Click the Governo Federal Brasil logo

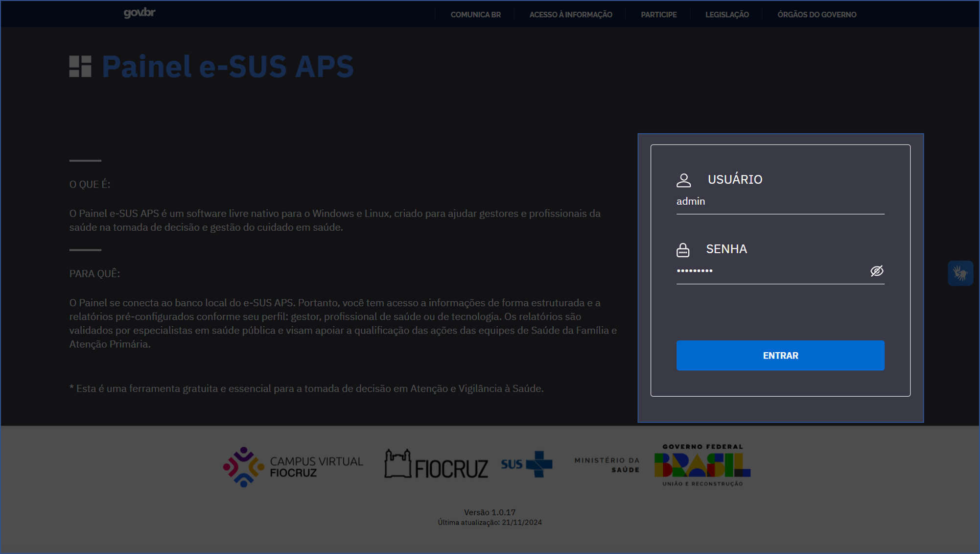pyautogui.click(x=703, y=464)
